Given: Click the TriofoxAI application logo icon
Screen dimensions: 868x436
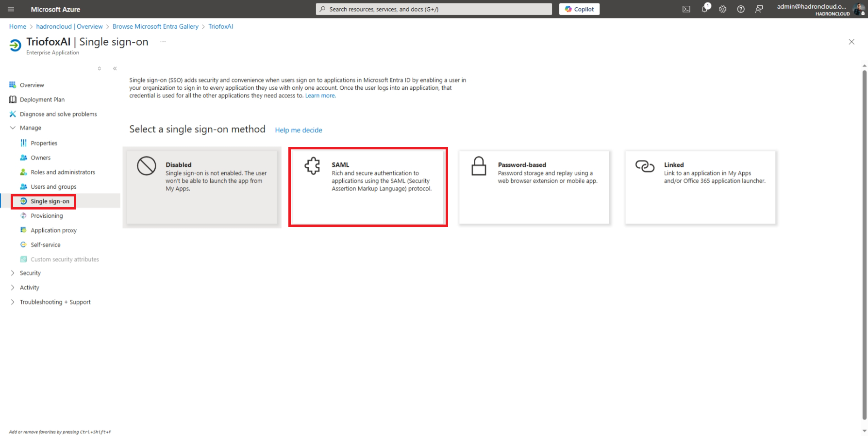Looking at the screenshot, I should pos(15,46).
